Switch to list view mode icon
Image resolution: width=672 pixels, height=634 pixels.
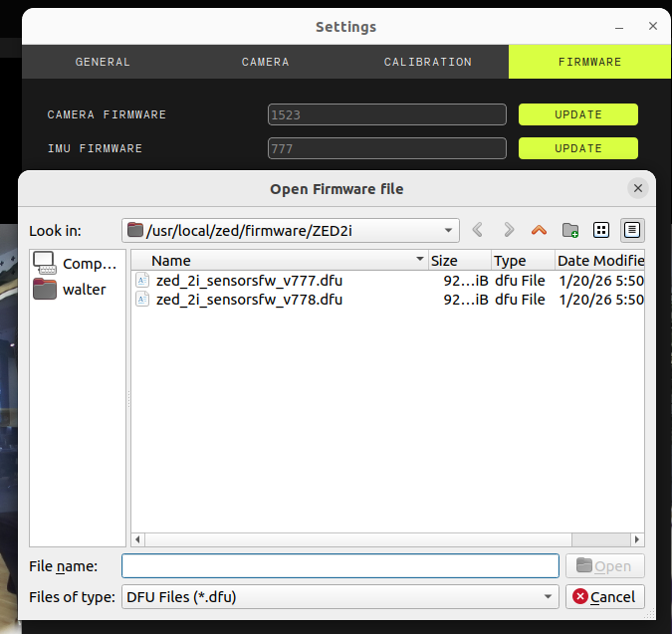click(601, 230)
